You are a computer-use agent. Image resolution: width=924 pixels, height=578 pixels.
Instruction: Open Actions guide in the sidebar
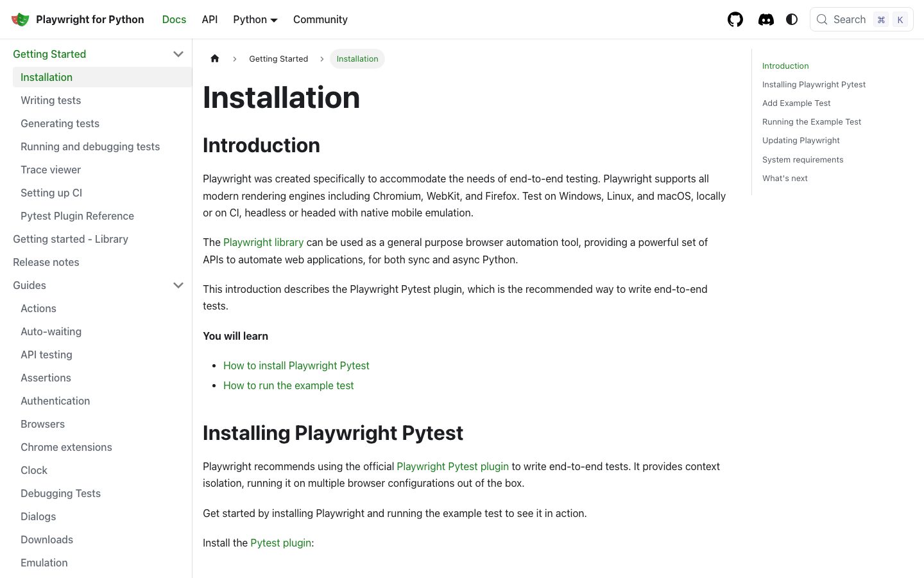[x=102, y=308]
